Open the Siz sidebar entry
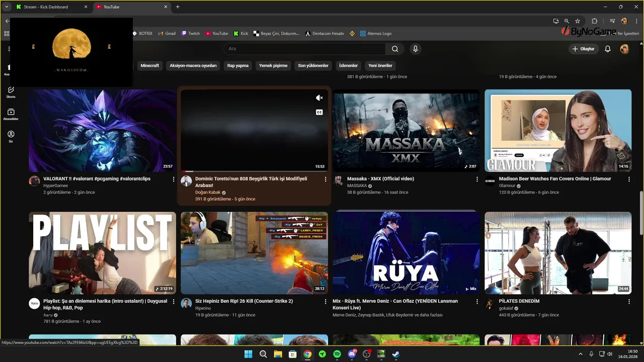 pyautogui.click(x=11, y=136)
